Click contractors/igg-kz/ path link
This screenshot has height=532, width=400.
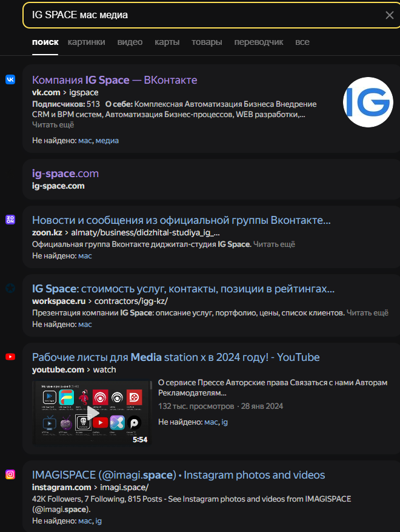131,301
